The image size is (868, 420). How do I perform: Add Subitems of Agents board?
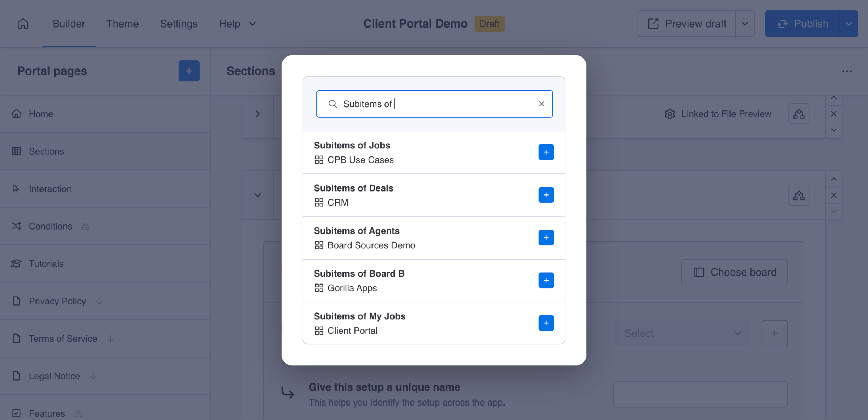546,238
